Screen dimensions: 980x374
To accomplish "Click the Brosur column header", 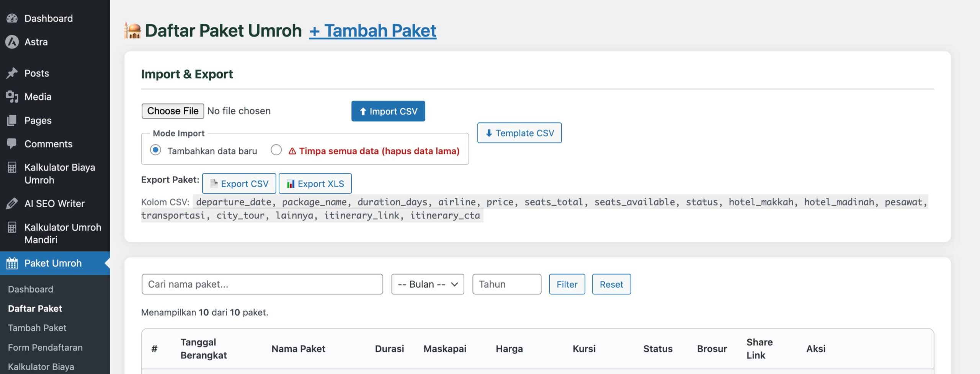I will 712,349.
